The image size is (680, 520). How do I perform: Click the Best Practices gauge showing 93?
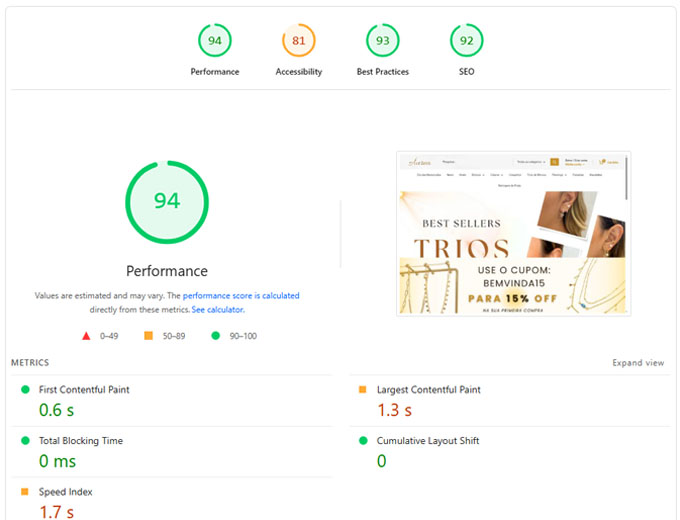tap(382, 41)
